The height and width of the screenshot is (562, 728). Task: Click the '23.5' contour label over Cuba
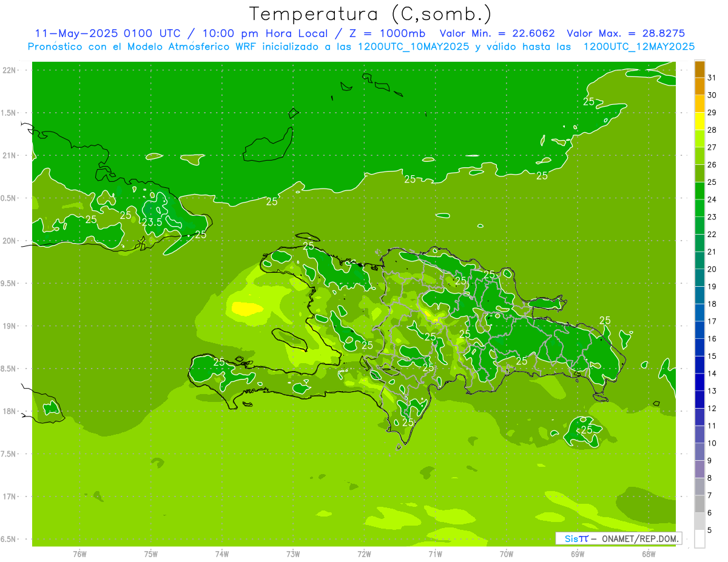pyautogui.click(x=152, y=222)
